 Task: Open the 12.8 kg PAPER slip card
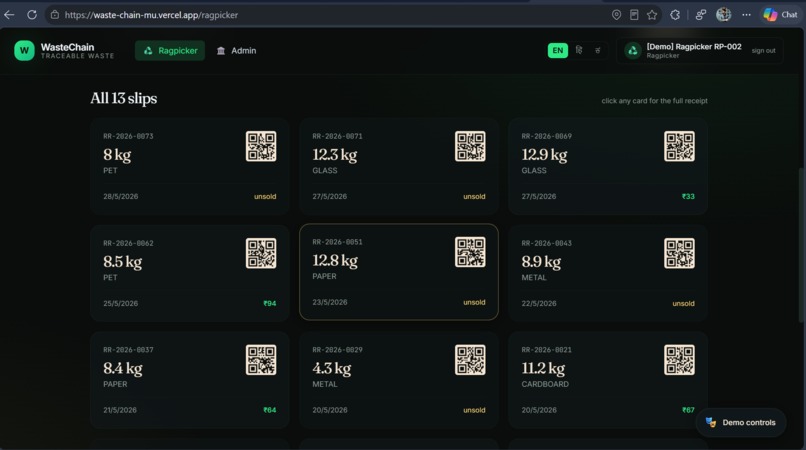[x=399, y=272]
